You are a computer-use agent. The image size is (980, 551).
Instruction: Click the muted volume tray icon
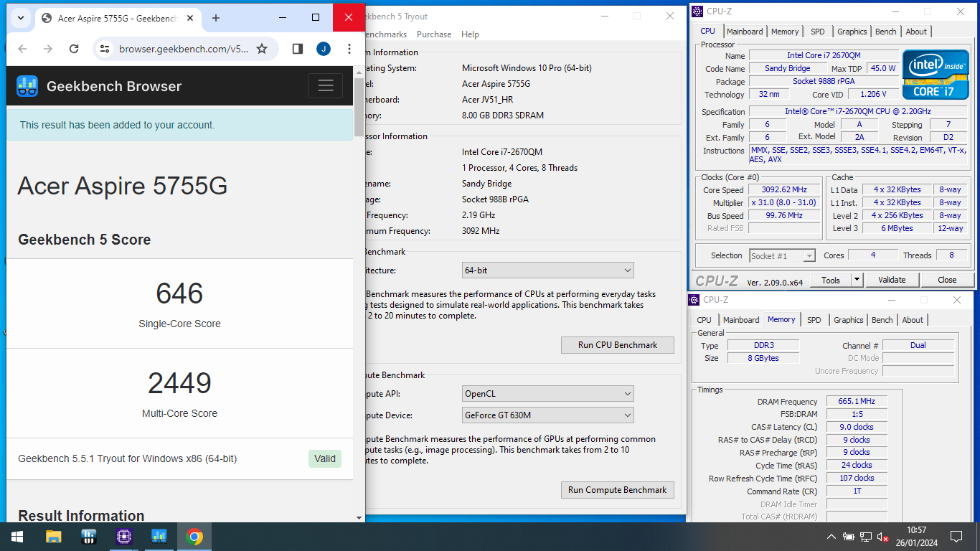pos(883,537)
